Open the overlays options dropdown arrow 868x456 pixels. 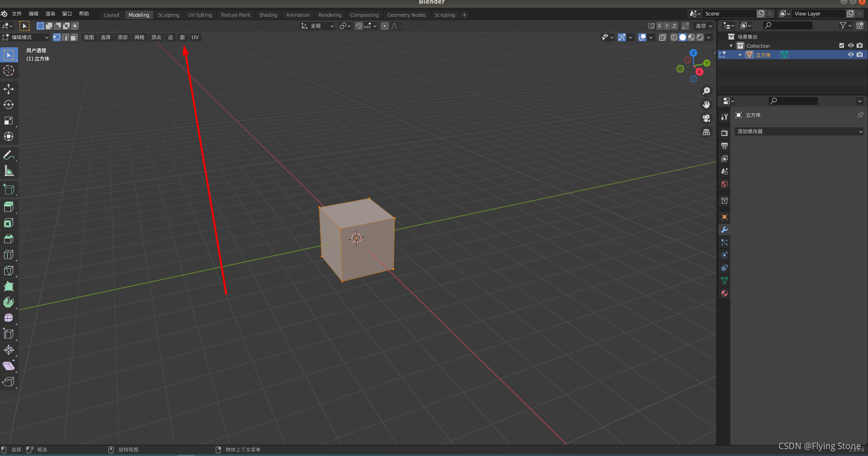(651, 37)
